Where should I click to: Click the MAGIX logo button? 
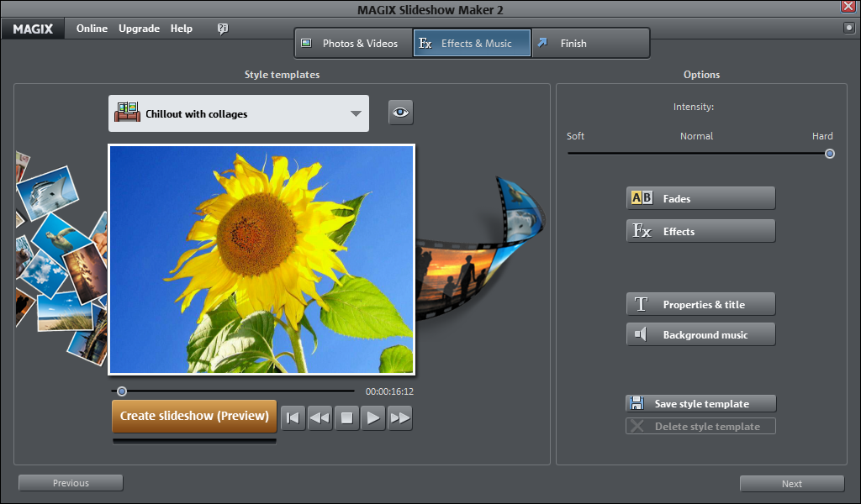[x=33, y=29]
